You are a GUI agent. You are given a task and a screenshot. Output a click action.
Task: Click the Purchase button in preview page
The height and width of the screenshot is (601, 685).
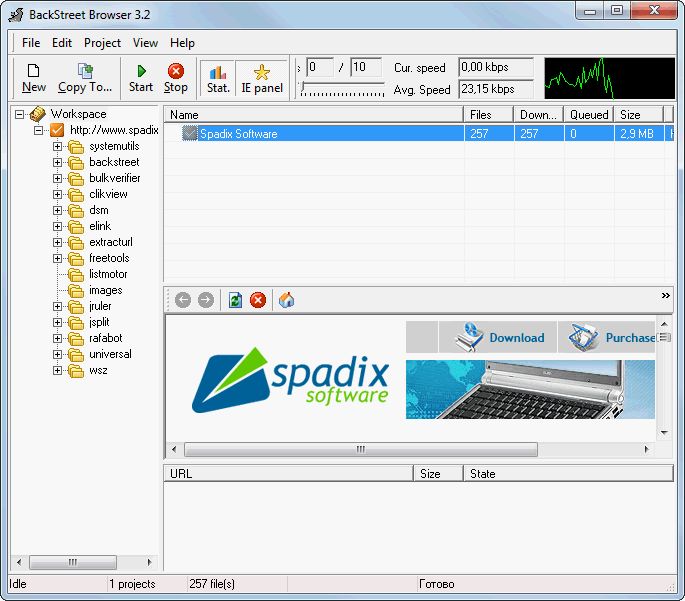tap(607, 337)
